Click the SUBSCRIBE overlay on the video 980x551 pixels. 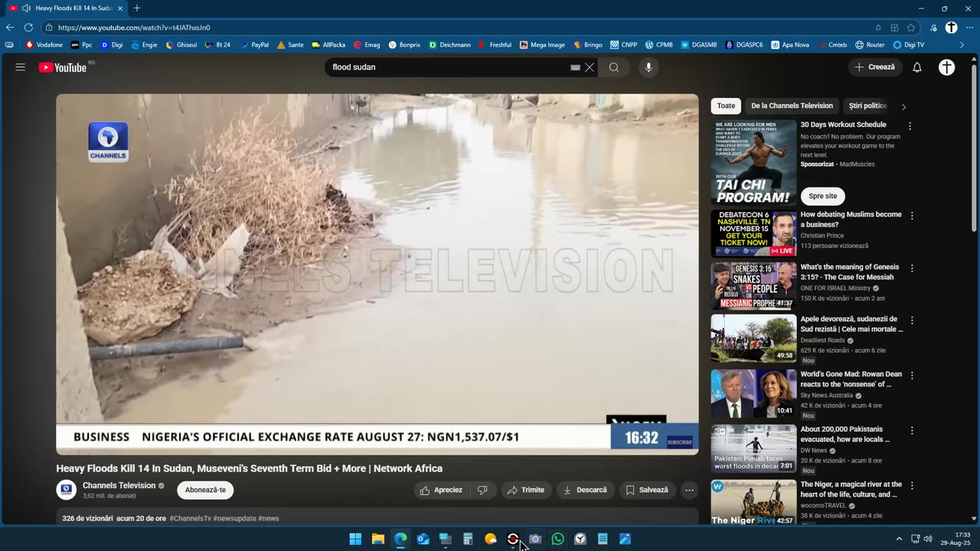point(679,442)
